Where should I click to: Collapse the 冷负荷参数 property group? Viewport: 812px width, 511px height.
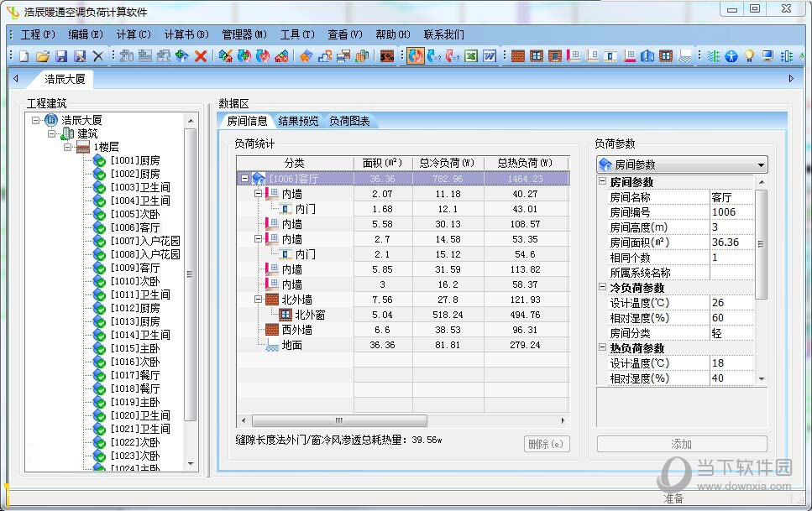pyautogui.click(x=602, y=287)
